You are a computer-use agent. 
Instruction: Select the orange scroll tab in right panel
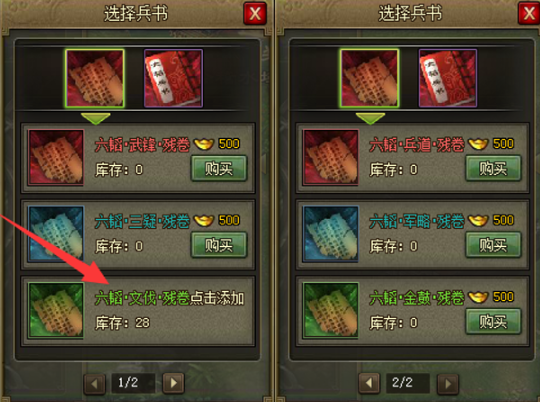coord(369,78)
